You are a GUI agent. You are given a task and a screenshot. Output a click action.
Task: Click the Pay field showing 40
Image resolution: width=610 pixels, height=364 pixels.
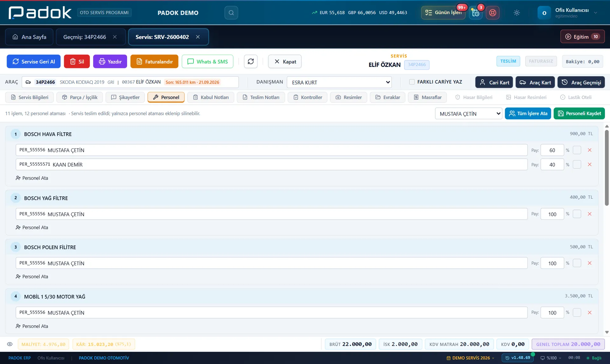point(552,164)
